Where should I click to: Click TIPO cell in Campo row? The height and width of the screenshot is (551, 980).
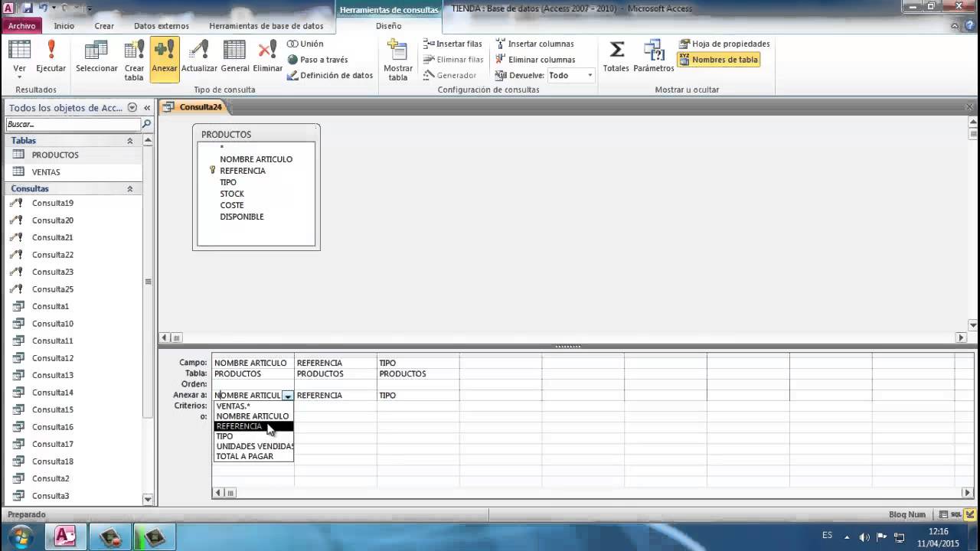pos(418,364)
